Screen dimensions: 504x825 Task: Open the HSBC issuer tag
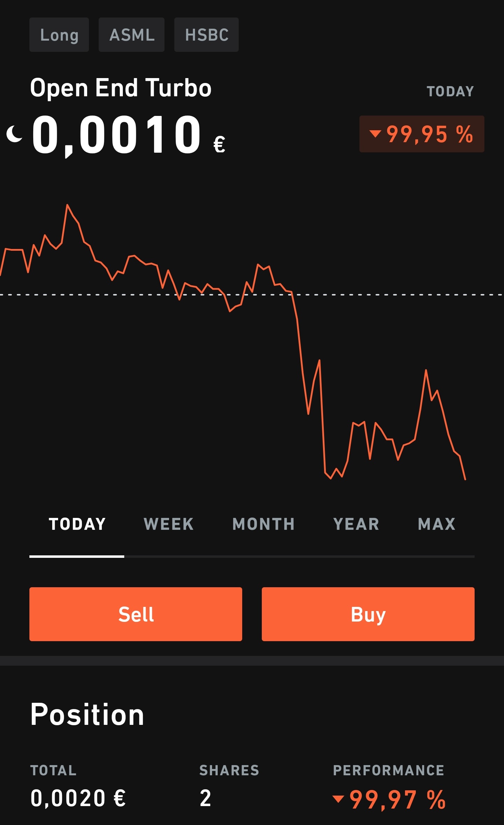tap(206, 35)
